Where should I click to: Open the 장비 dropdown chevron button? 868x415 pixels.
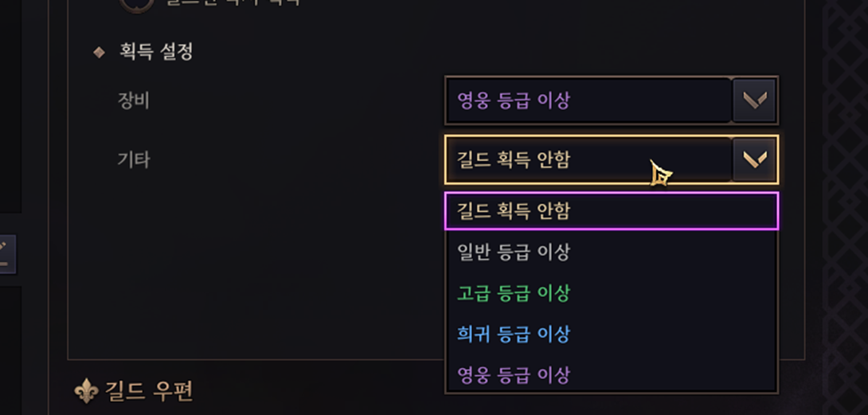point(754,100)
